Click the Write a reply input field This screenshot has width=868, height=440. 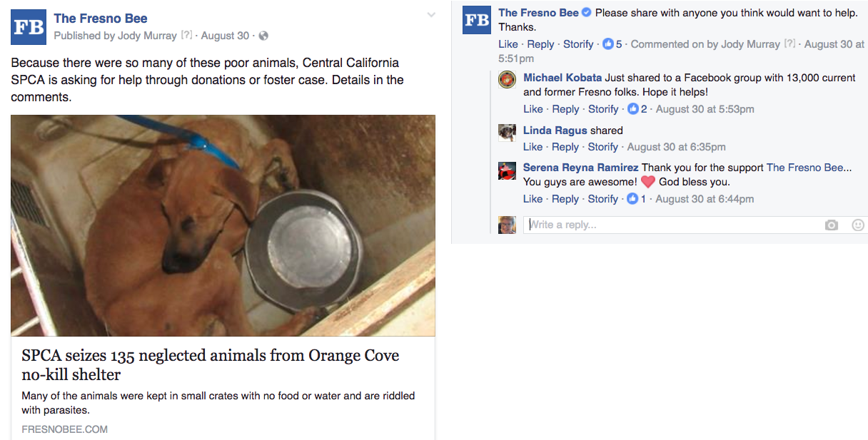click(642, 225)
